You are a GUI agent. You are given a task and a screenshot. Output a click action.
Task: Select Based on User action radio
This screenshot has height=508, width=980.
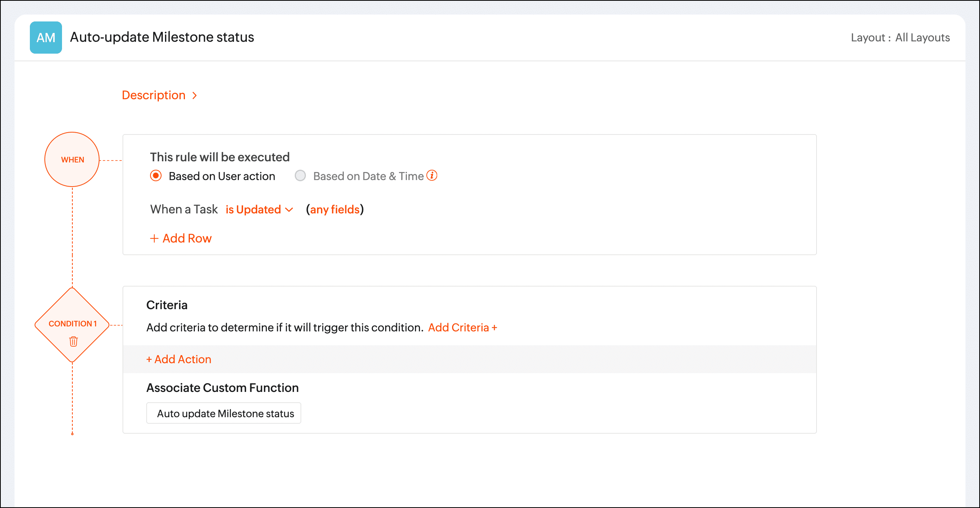click(x=156, y=176)
